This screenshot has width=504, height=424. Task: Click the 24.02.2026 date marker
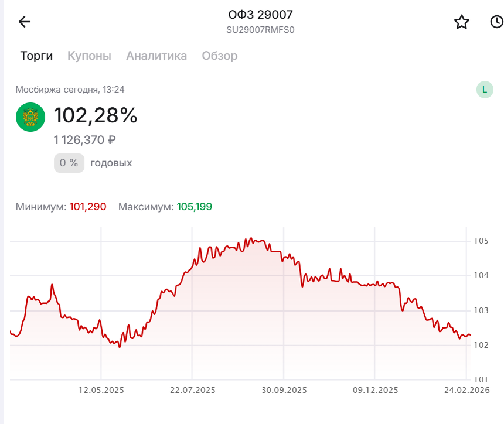point(467,390)
